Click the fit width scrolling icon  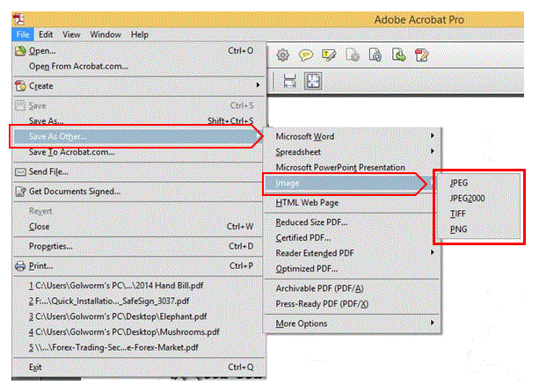pyautogui.click(x=289, y=81)
